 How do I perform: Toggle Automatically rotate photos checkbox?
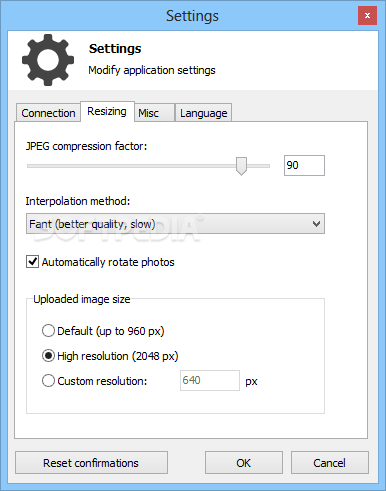[x=32, y=262]
